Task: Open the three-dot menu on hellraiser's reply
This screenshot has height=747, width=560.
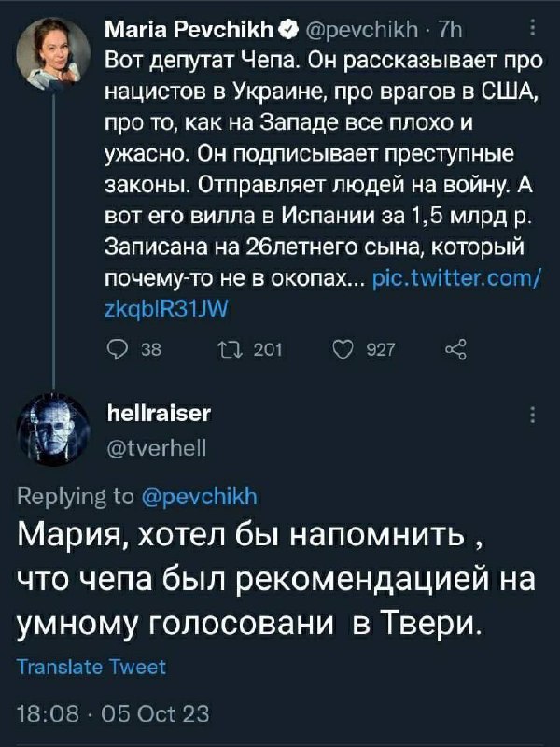Action: pos(533,415)
